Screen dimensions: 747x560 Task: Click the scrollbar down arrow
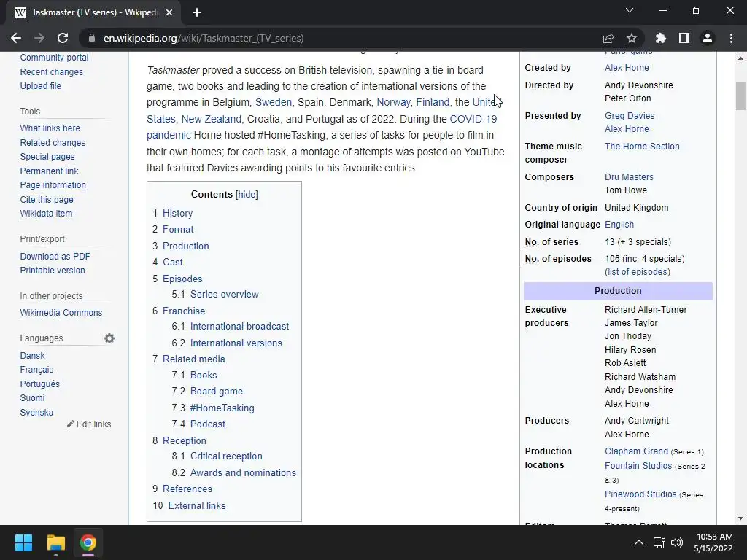coord(740,518)
